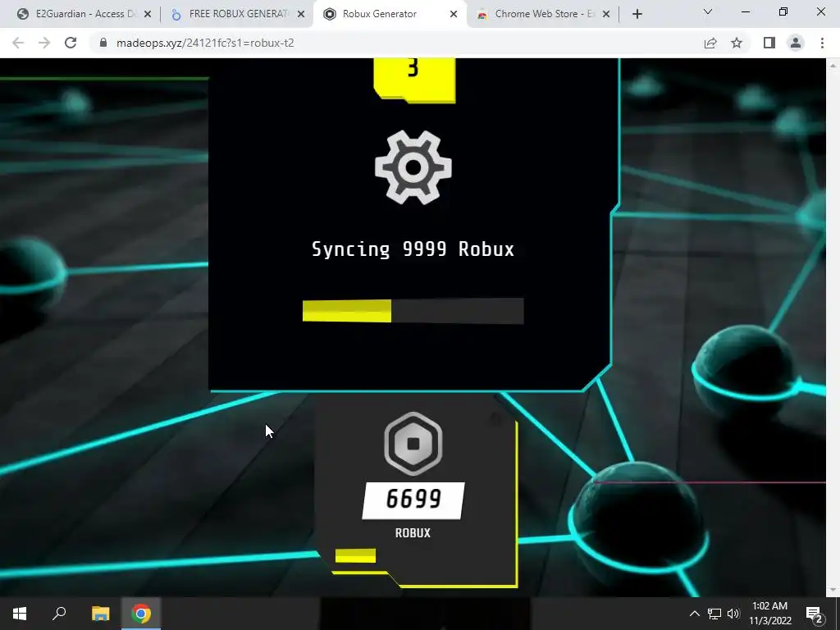This screenshot has width=840, height=630.
Task: Click the Syncing 9999 Robux text
Action: pos(413,249)
